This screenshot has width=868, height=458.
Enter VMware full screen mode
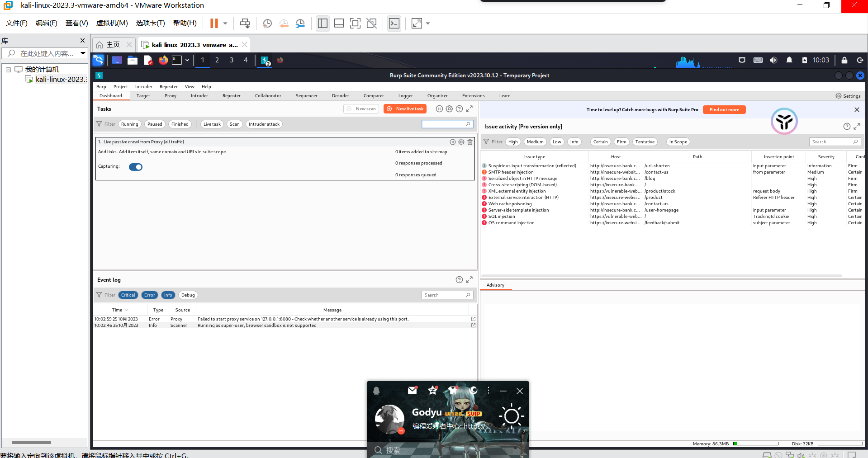(355, 24)
